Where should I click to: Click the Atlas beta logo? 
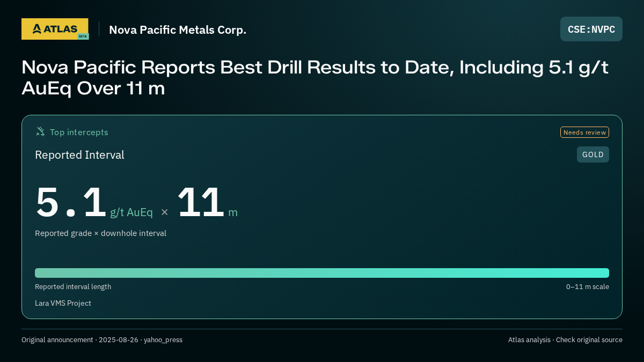[55, 29]
